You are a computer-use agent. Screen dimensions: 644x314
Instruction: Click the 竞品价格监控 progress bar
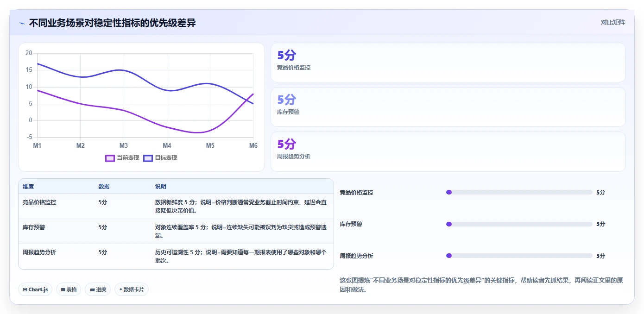(519, 192)
